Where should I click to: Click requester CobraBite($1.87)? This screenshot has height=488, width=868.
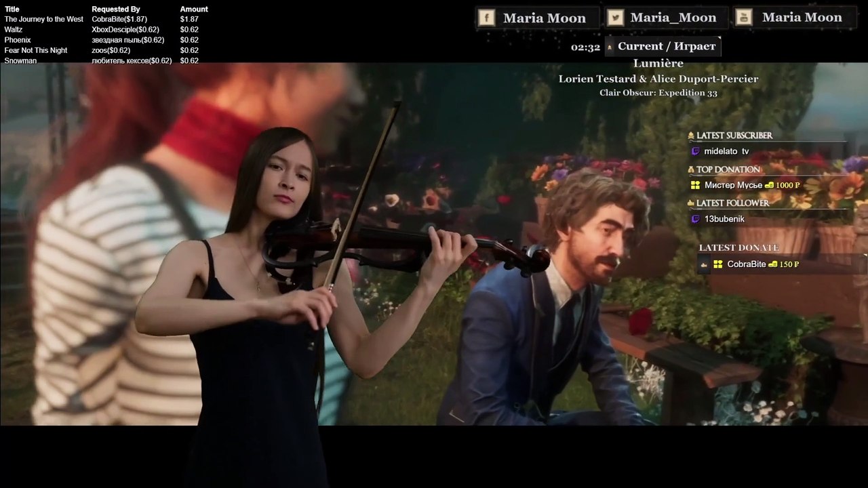[119, 19]
